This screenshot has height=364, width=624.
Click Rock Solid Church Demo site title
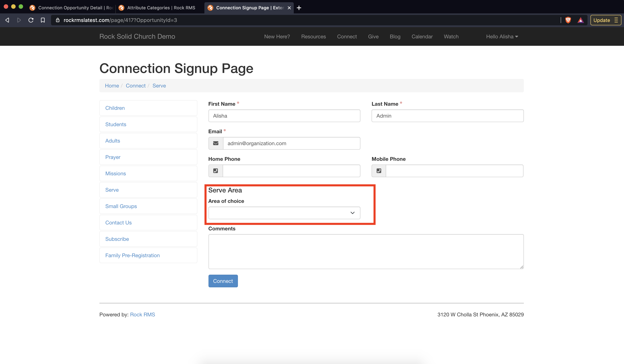click(x=137, y=36)
